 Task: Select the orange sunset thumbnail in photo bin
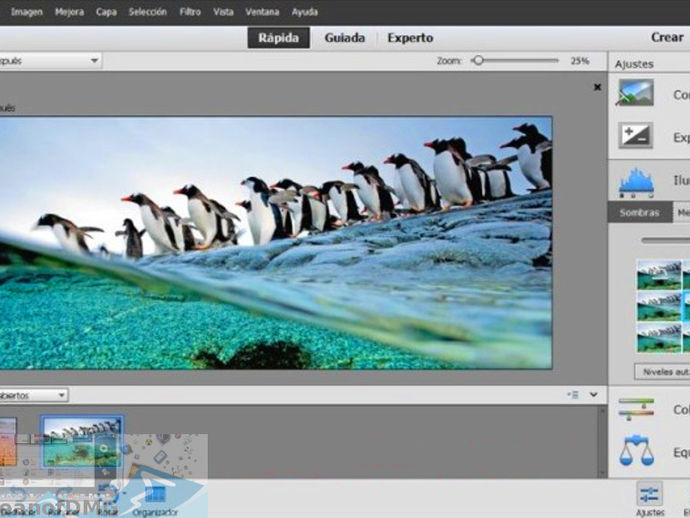(8, 442)
